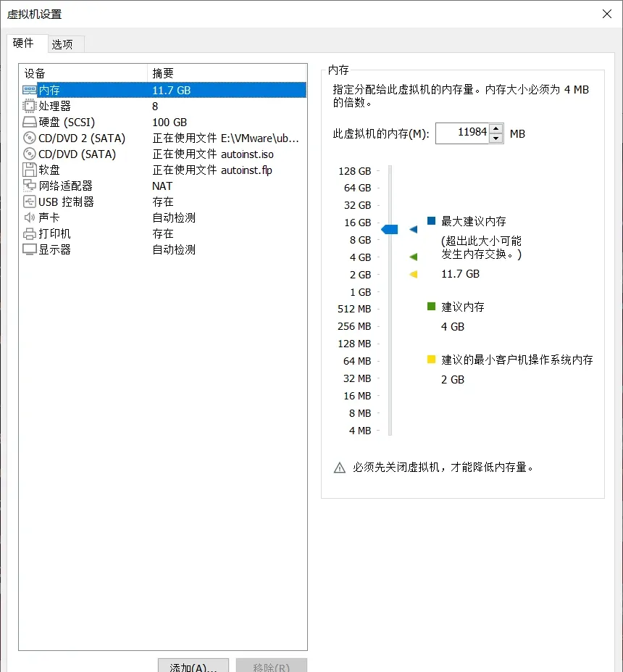Select the USB 控制器 device row

pyautogui.click(x=163, y=202)
